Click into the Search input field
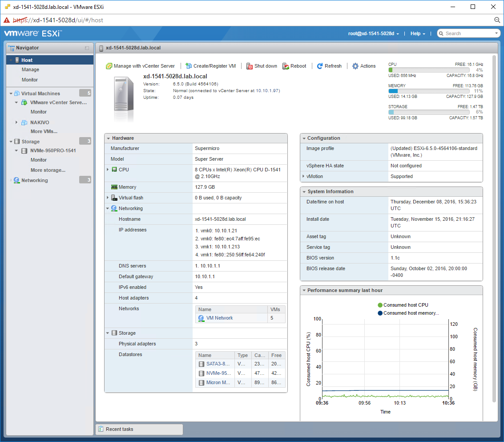 (x=469, y=33)
